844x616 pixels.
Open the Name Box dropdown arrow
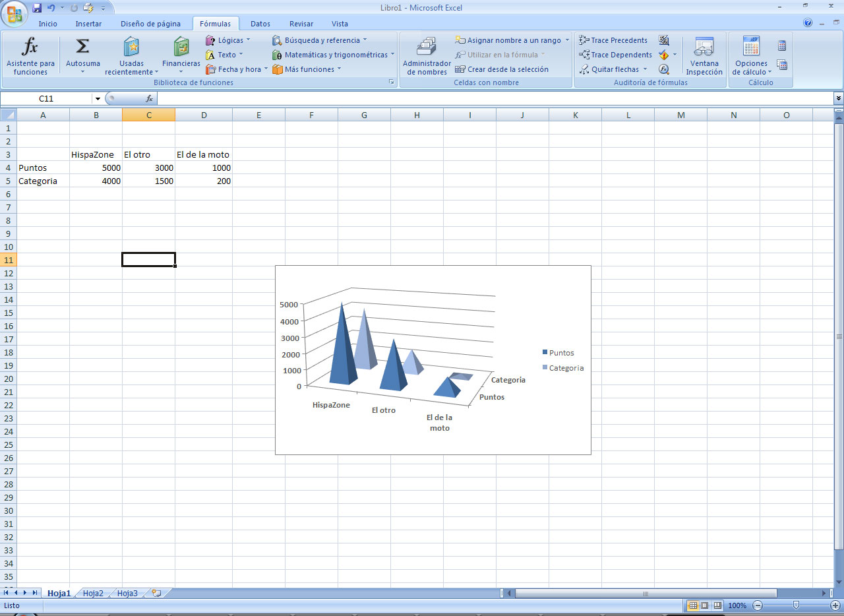pos(98,98)
